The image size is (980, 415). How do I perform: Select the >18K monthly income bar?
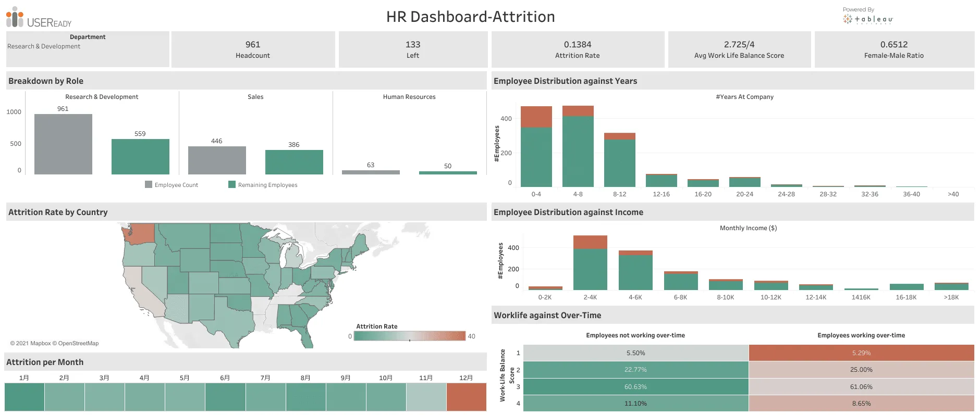click(x=951, y=286)
